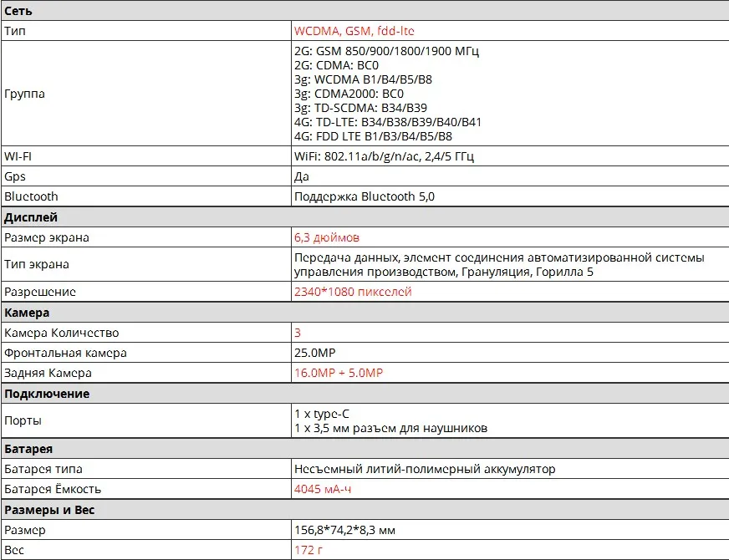Click the 16.0MP + 5.0MP rear camera value
The height and width of the screenshot is (560, 729).
coord(339,373)
